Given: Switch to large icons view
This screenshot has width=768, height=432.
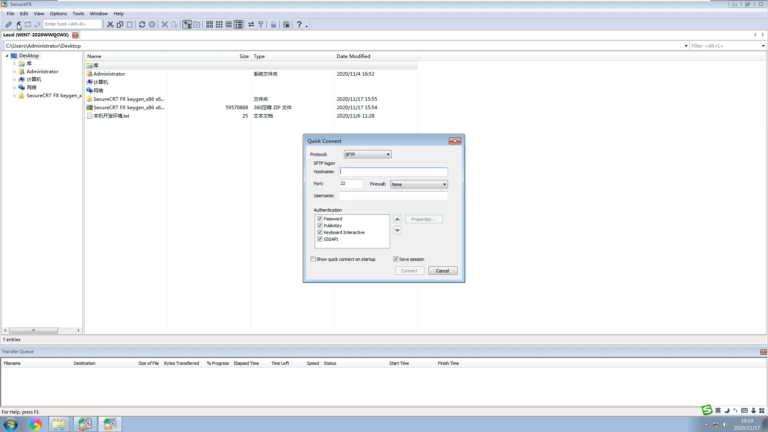Looking at the screenshot, I should (x=210, y=24).
